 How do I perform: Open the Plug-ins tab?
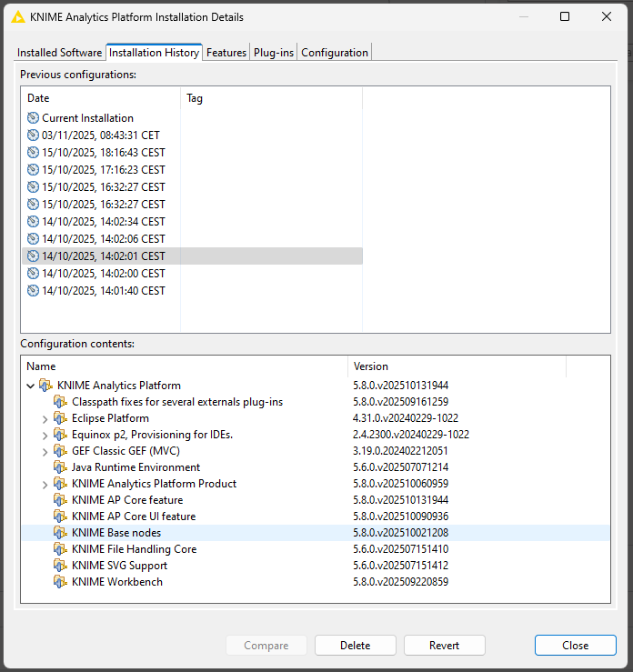pos(274,53)
